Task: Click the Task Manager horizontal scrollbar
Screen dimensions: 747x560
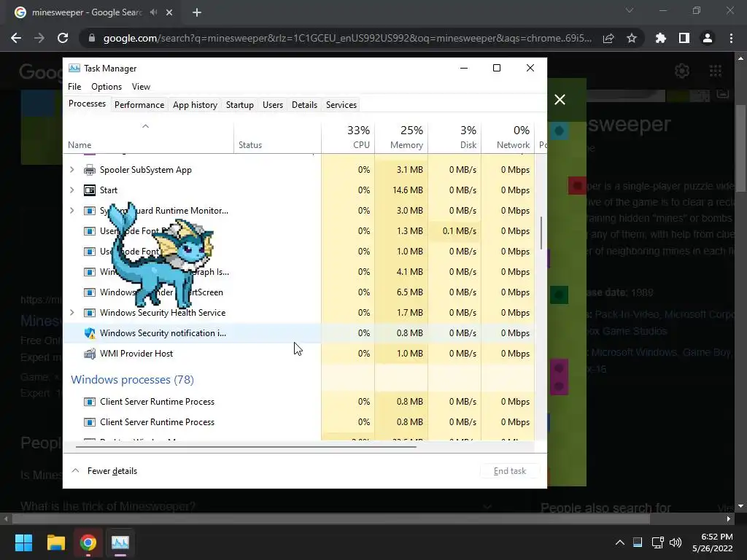Action: (x=246, y=447)
